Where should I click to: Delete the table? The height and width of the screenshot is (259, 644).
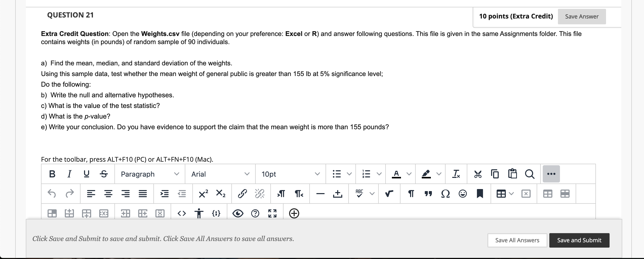point(526,194)
